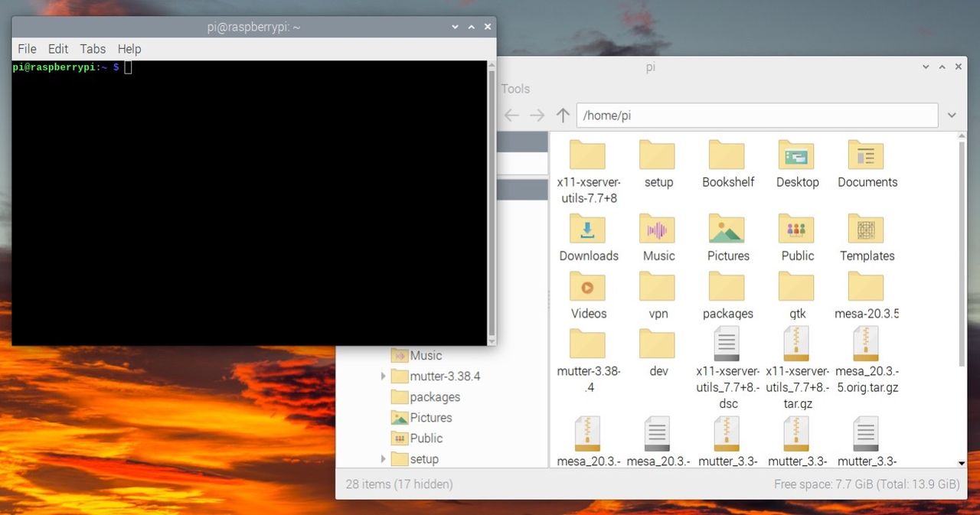Open the Tools menu in the file manager

coord(514,89)
